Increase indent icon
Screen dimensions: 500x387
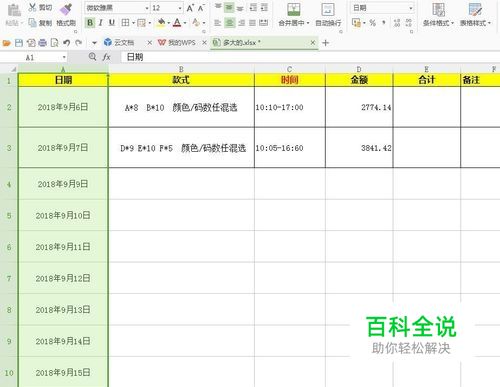coord(264,7)
